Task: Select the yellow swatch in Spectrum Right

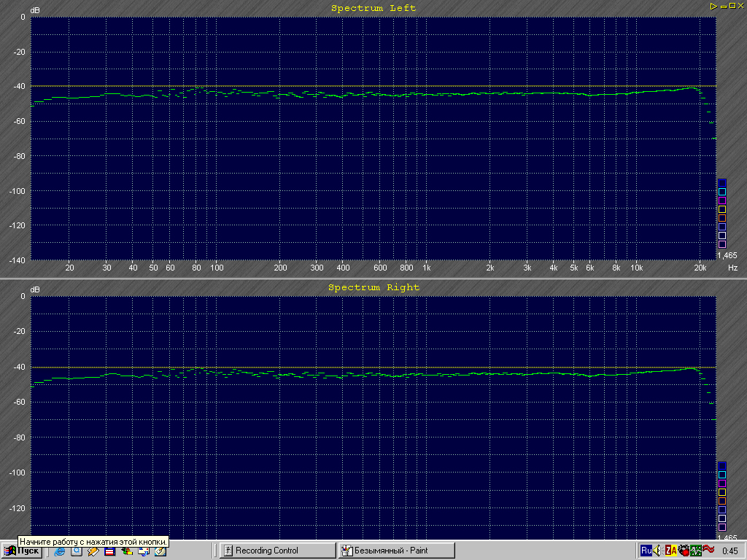Action: point(722,492)
